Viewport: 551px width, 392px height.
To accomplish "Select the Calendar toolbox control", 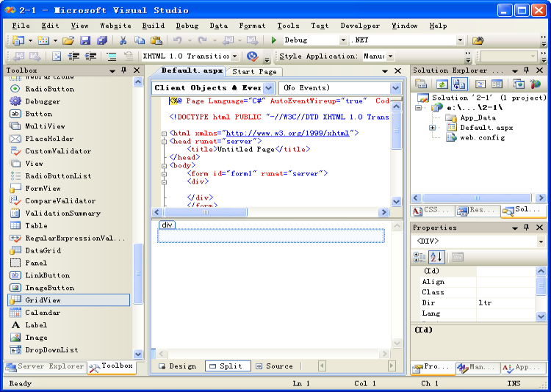I will pyautogui.click(x=68, y=313).
